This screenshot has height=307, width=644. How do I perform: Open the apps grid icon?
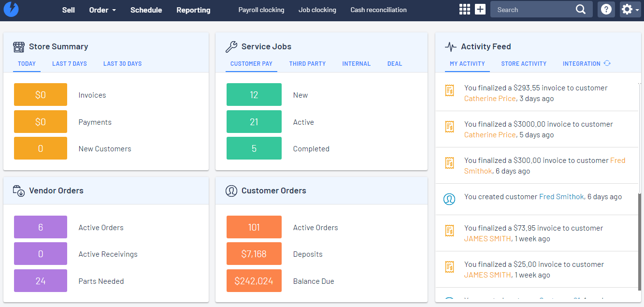(x=464, y=9)
